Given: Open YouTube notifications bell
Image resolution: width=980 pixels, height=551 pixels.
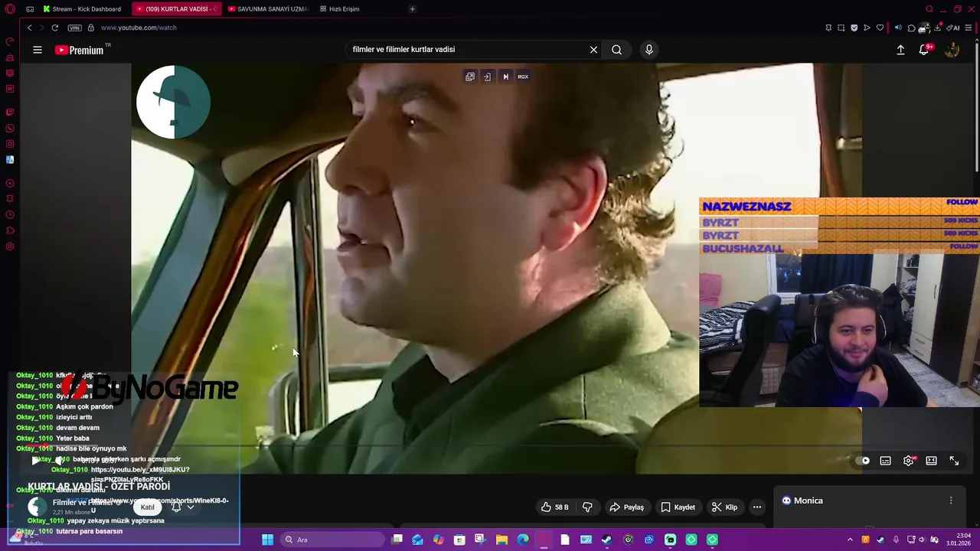Looking at the screenshot, I should coord(924,50).
